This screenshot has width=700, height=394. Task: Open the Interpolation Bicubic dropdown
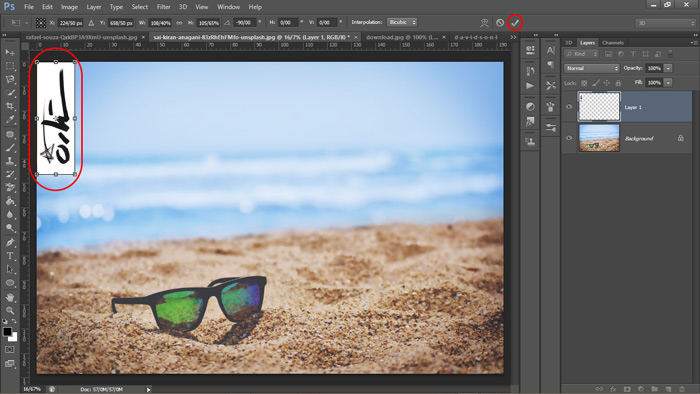(x=402, y=22)
